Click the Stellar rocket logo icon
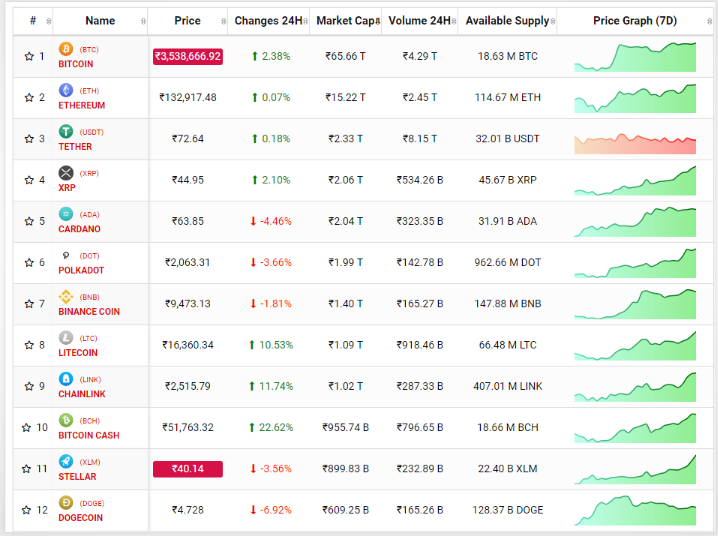 (66, 461)
